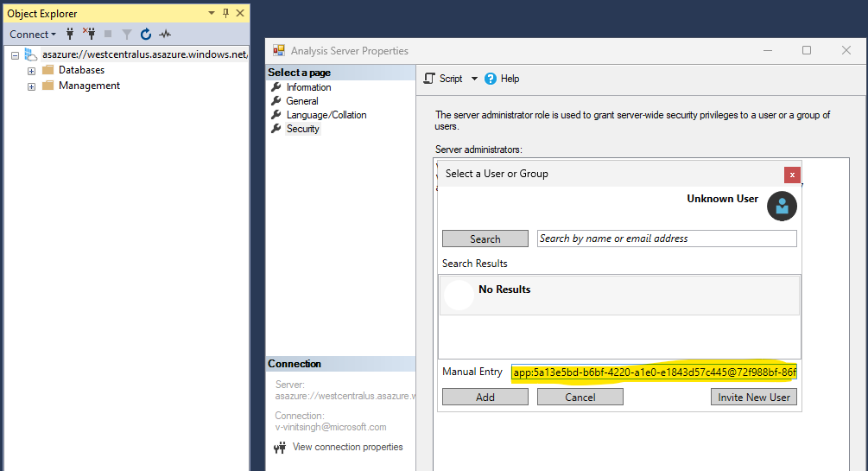Expand the Management folder

32,86
